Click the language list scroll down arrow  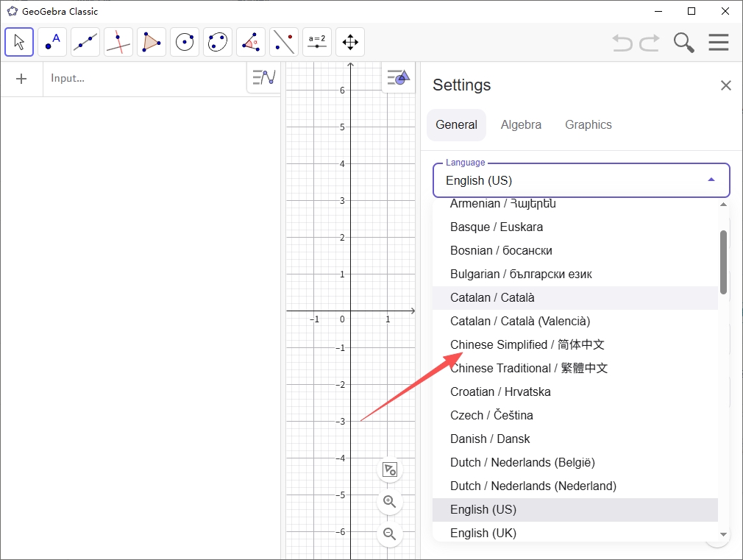(x=723, y=534)
